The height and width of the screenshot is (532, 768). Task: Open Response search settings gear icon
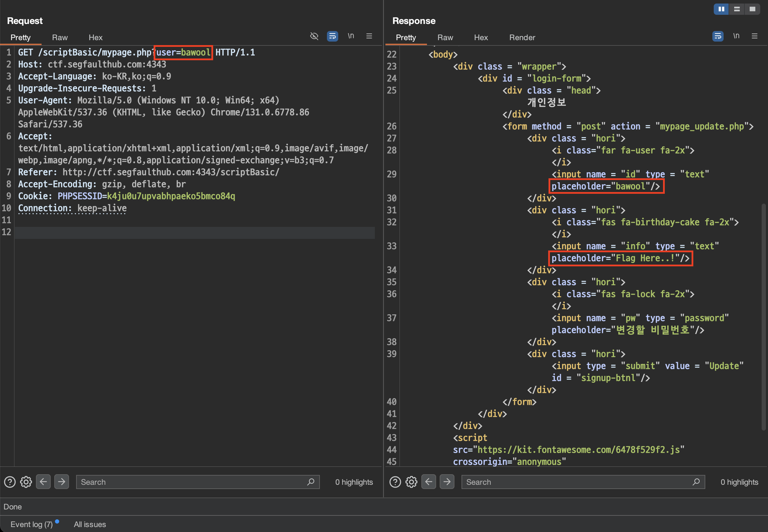pos(411,482)
